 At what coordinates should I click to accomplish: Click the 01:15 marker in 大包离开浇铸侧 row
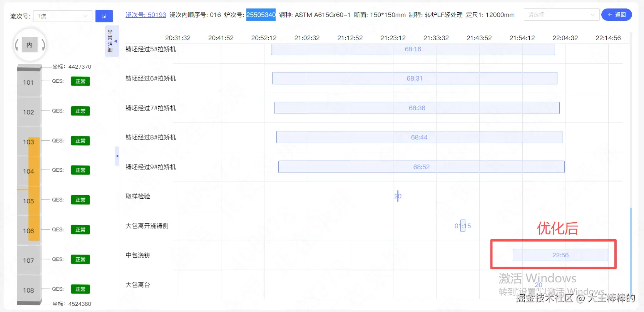pyautogui.click(x=463, y=226)
